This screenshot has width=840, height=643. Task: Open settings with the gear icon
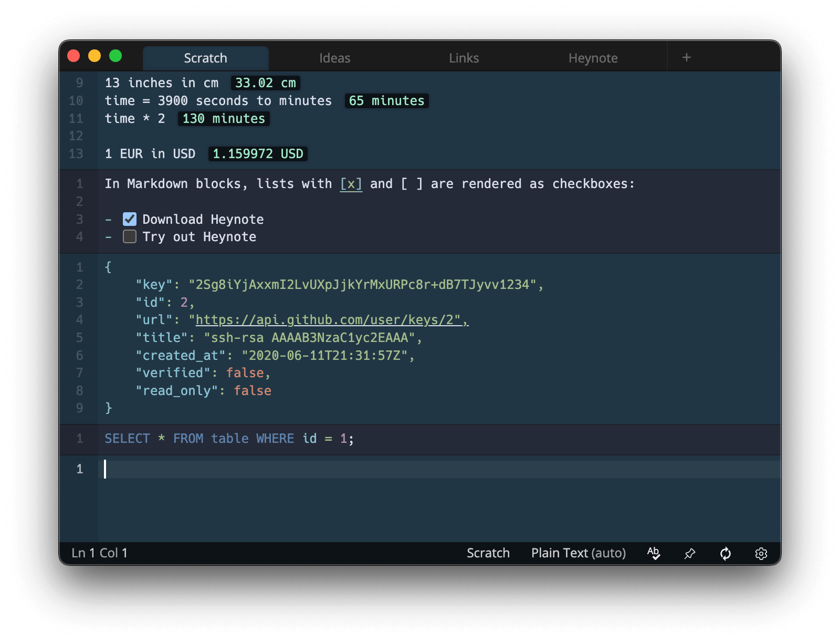click(761, 553)
